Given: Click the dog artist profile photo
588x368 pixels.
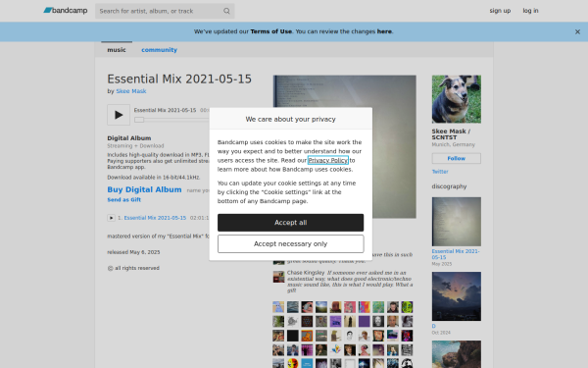Looking at the screenshot, I should coord(457,99).
